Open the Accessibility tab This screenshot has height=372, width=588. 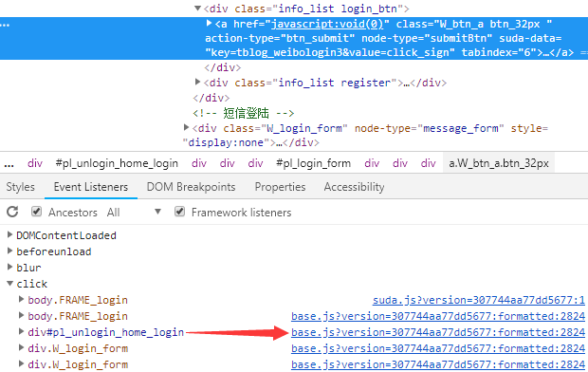tap(354, 187)
